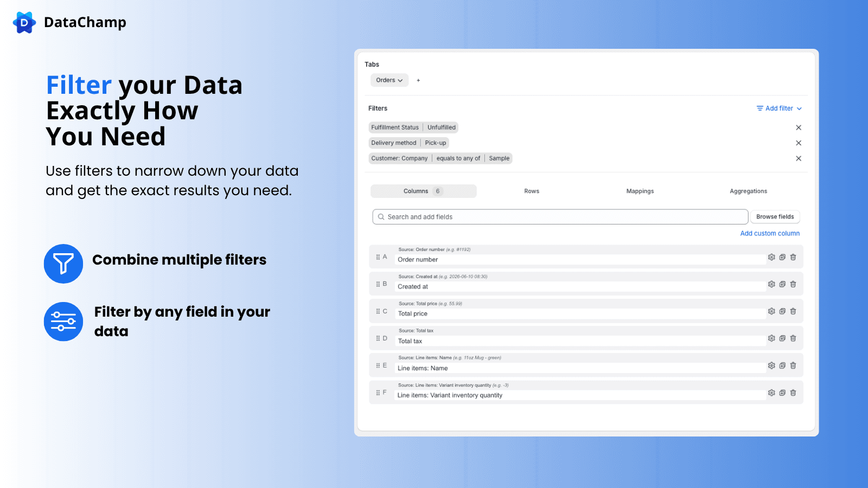Click the Sample filter value
The height and width of the screenshot is (488, 868).
click(x=499, y=158)
